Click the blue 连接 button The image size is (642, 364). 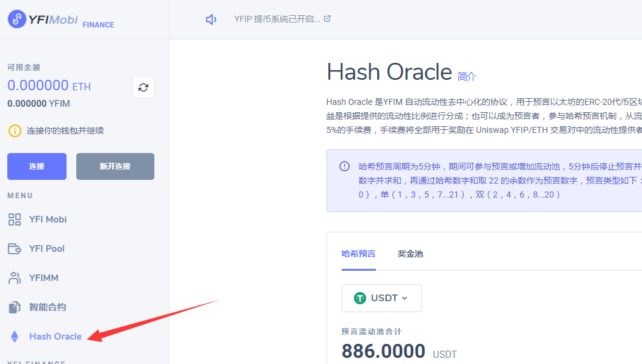(37, 166)
